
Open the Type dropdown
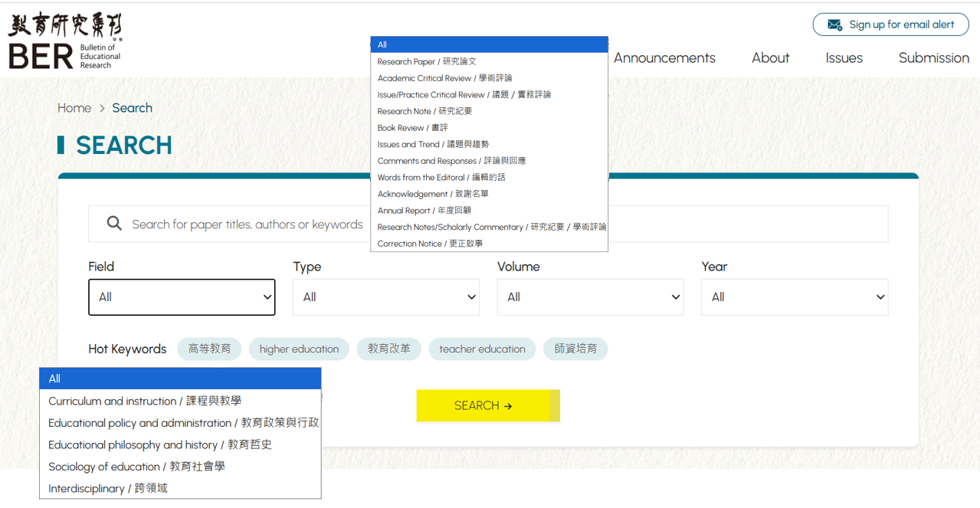point(385,297)
